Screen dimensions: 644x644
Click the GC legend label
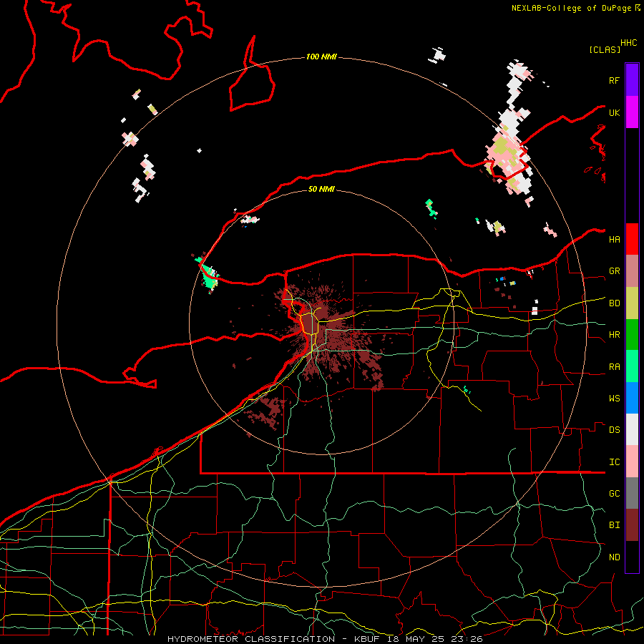[x=614, y=494]
